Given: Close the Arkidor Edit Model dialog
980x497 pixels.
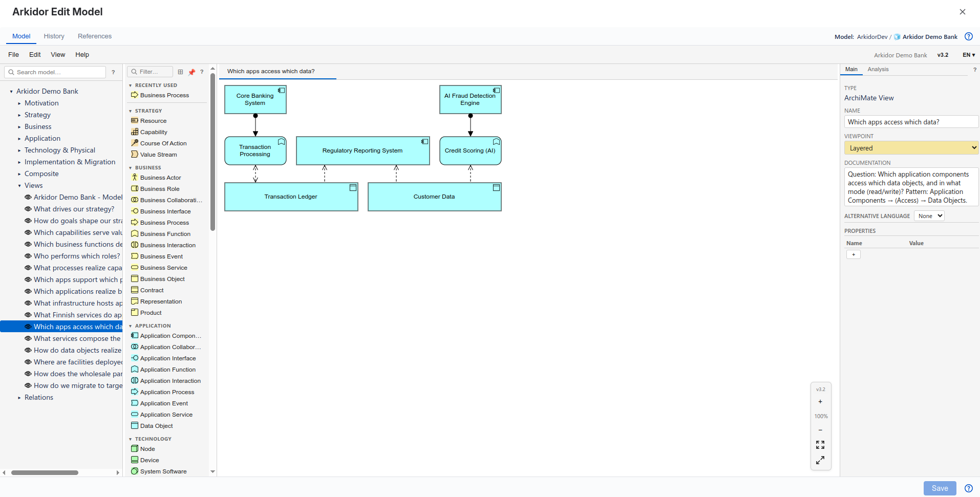Looking at the screenshot, I should (x=963, y=12).
